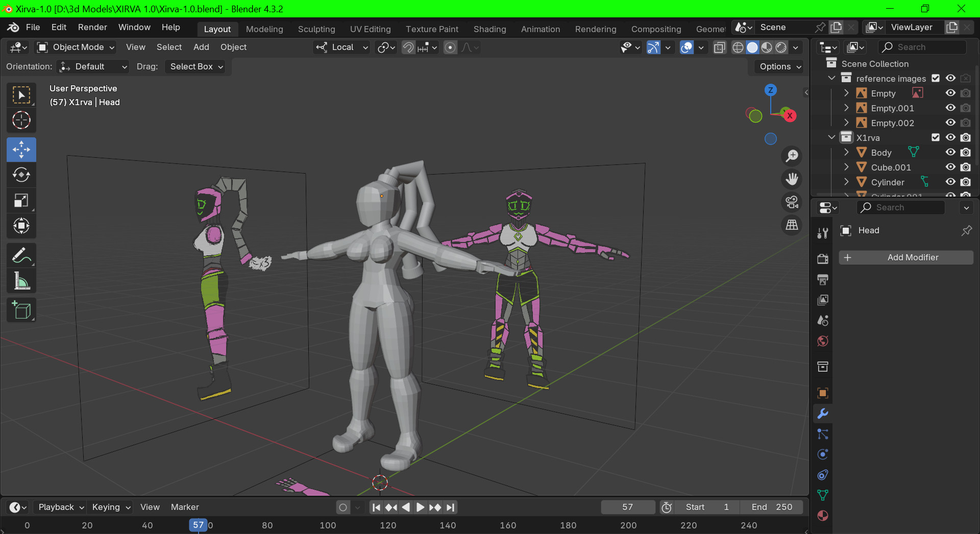Open the viewport Add menu
980x534 pixels.
pyautogui.click(x=201, y=47)
